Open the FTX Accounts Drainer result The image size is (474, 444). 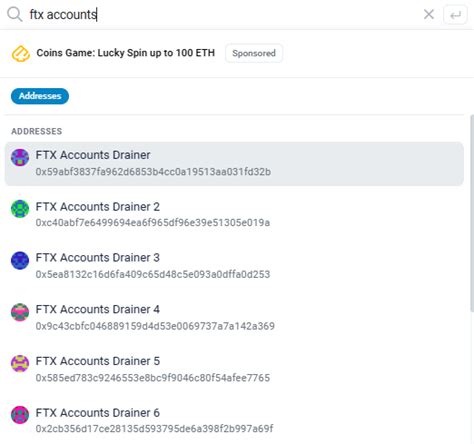pos(234,164)
